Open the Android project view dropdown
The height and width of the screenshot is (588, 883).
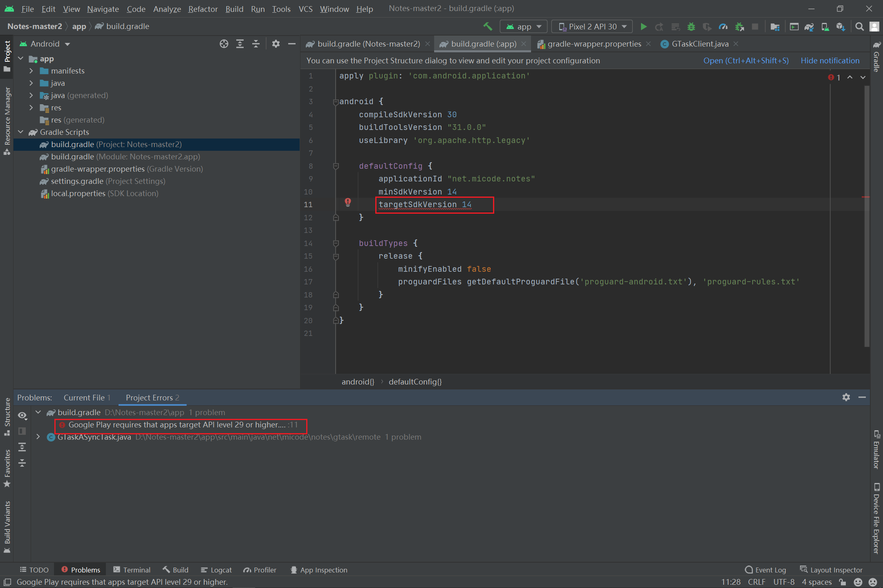pos(45,44)
